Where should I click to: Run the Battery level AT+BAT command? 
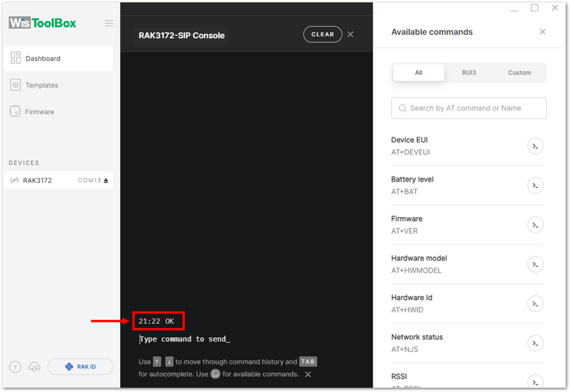pyautogui.click(x=535, y=185)
